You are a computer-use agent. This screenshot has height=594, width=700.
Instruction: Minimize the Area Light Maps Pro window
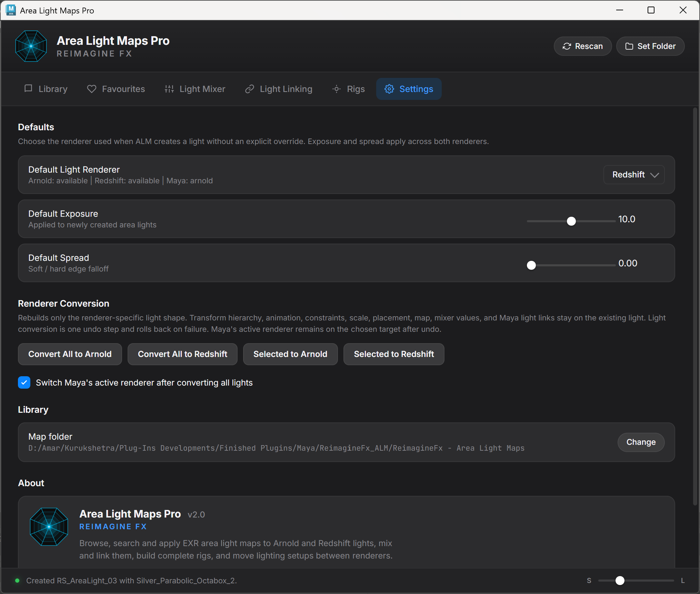(620, 10)
